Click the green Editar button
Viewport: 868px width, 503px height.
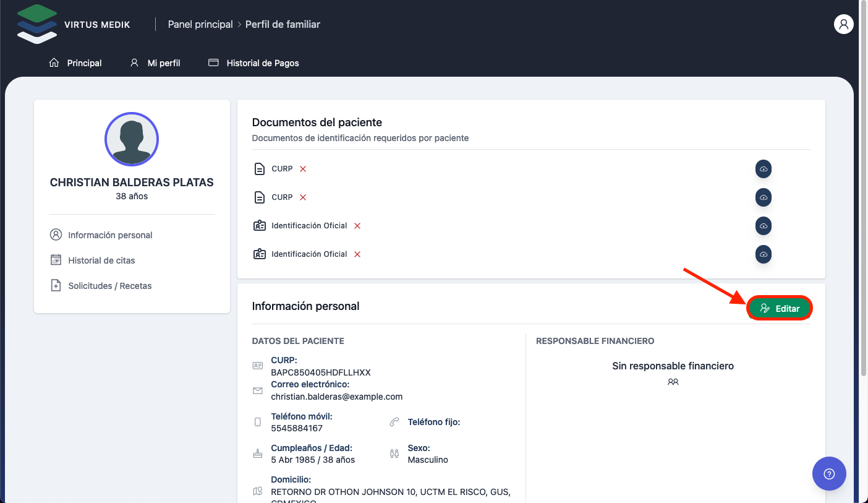(779, 308)
